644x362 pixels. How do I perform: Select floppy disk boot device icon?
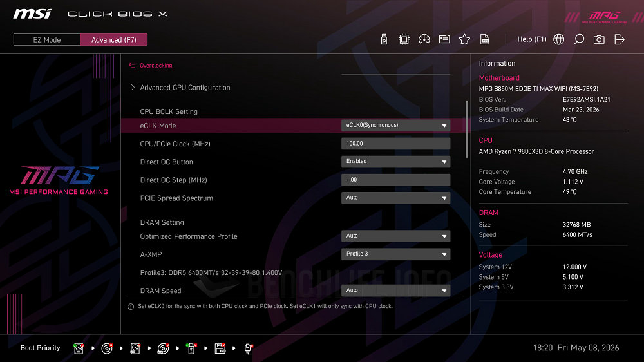pyautogui.click(x=220, y=348)
